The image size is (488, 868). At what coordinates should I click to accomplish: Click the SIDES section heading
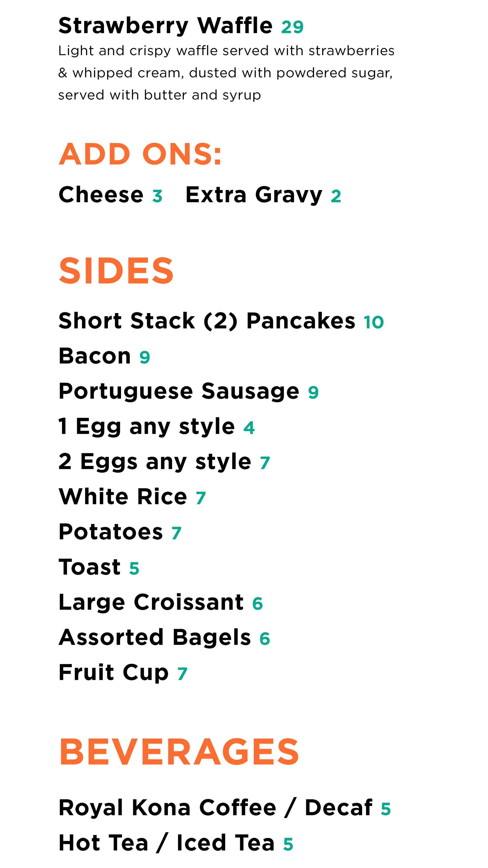[116, 271]
